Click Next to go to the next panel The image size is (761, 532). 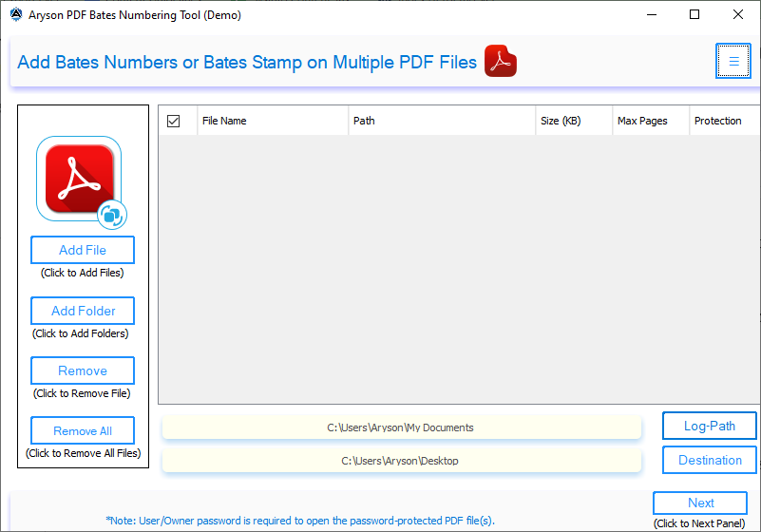[700, 503]
